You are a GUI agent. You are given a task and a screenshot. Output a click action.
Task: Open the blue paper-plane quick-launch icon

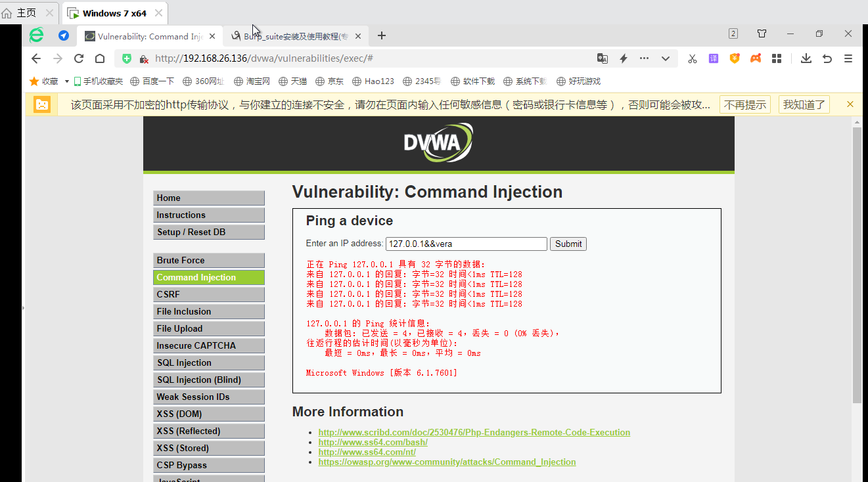coord(64,35)
